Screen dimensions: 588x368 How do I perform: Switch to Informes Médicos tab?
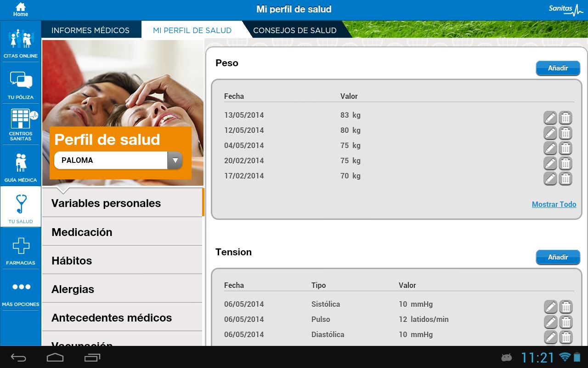click(90, 30)
